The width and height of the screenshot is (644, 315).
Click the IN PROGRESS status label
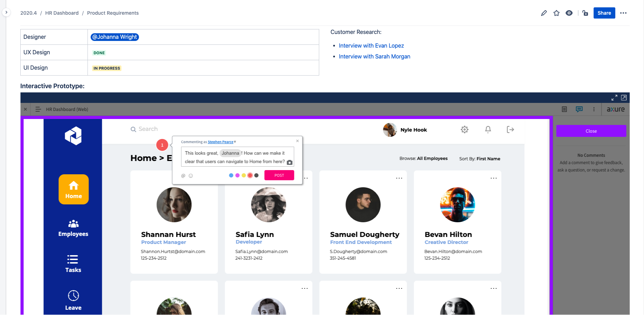(107, 68)
